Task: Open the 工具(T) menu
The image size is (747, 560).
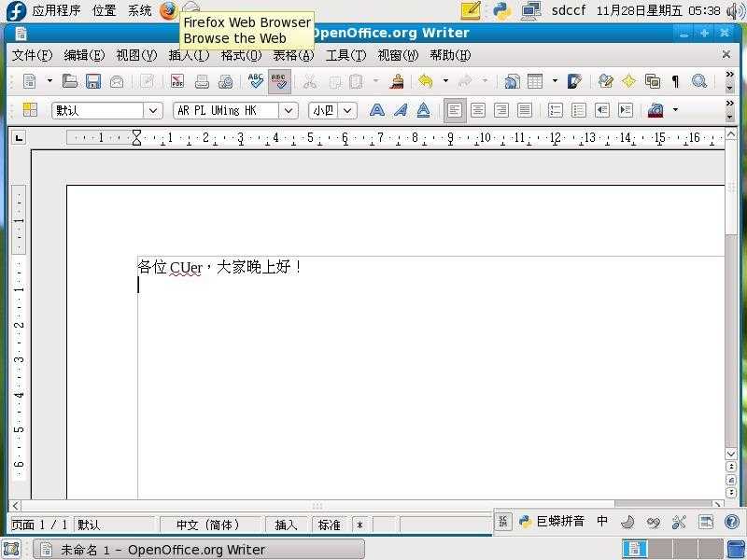Action: tap(345, 55)
